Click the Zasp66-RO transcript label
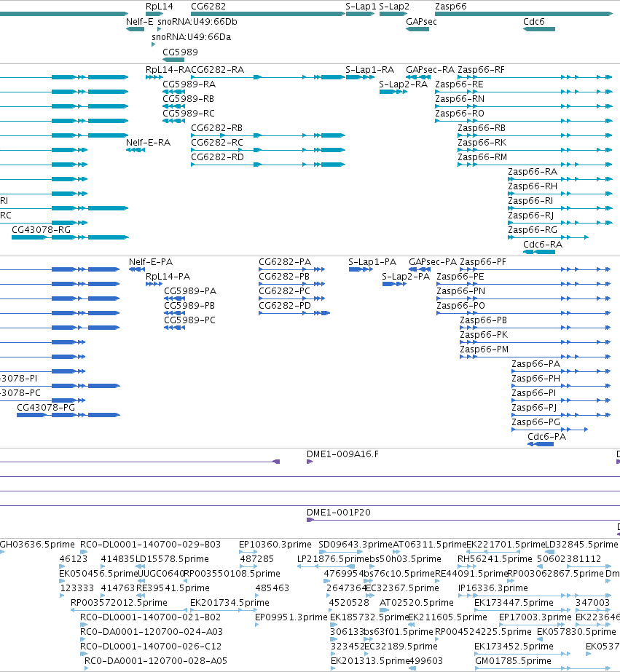 point(460,114)
